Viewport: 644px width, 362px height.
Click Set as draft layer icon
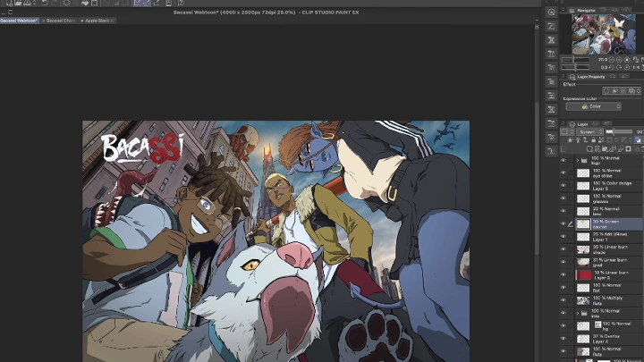[586, 140]
